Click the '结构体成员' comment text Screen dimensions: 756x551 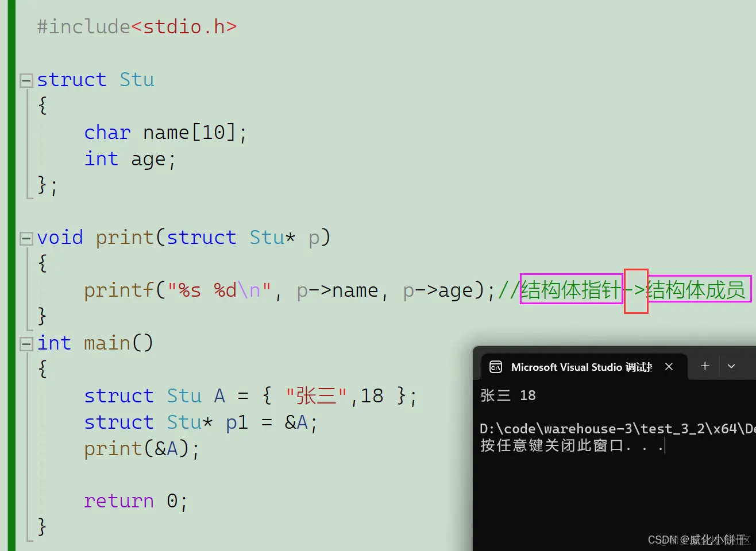point(696,290)
